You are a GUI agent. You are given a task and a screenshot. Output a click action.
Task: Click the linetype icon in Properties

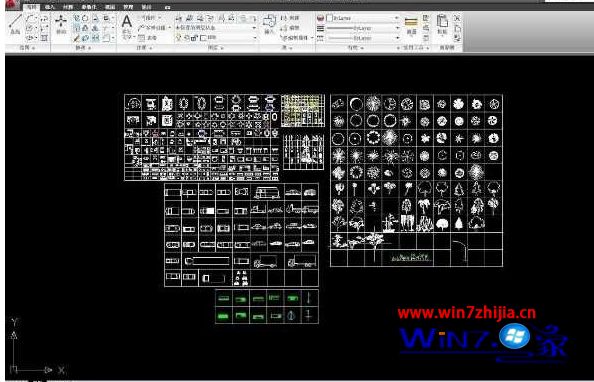tap(320, 38)
